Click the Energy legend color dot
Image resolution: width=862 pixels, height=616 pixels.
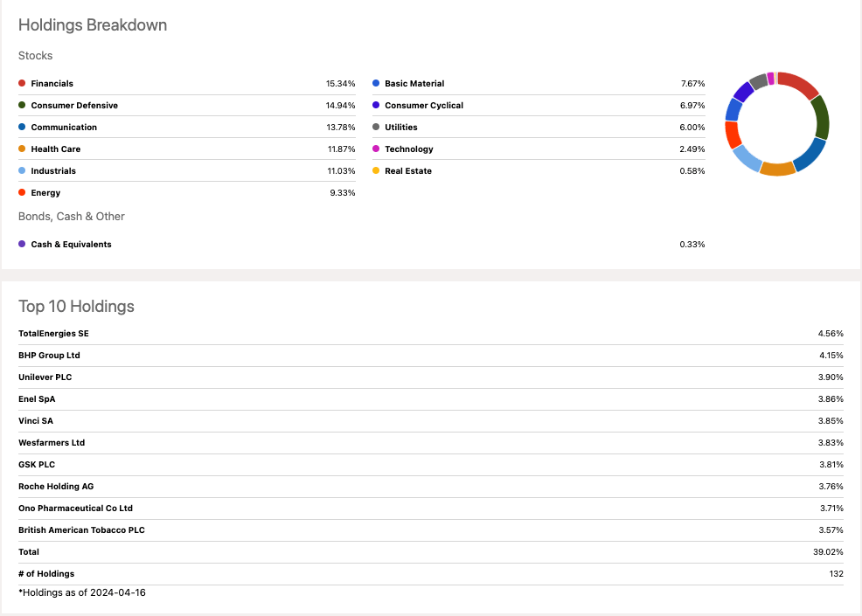[22, 193]
